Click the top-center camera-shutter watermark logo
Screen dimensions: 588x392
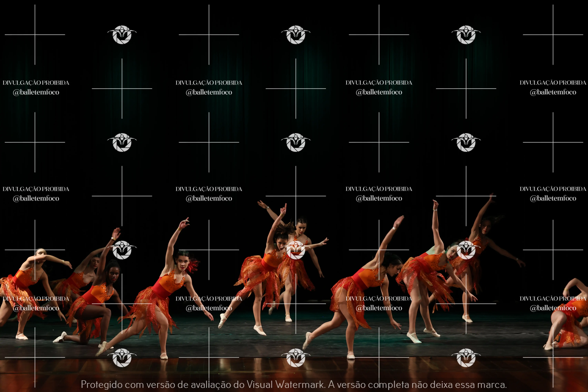coord(296,35)
